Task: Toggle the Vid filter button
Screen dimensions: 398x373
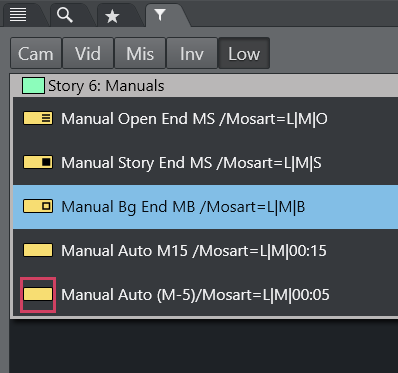Action: point(88,53)
